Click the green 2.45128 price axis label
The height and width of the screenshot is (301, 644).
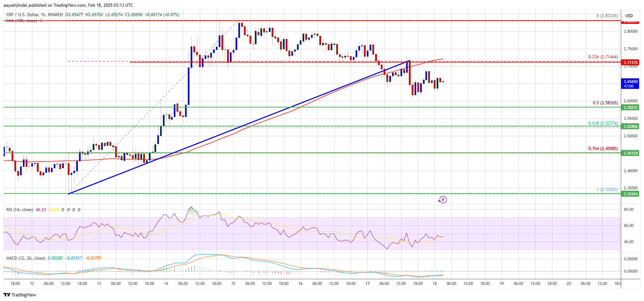(x=630, y=153)
